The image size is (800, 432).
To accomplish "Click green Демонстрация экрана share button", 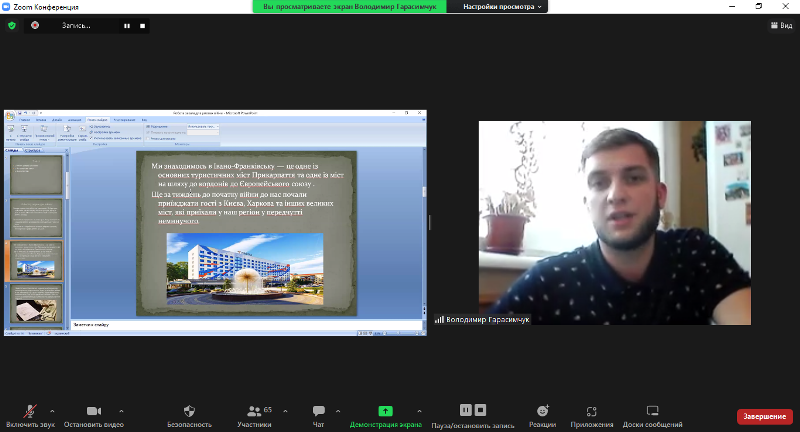I will coord(386,416).
